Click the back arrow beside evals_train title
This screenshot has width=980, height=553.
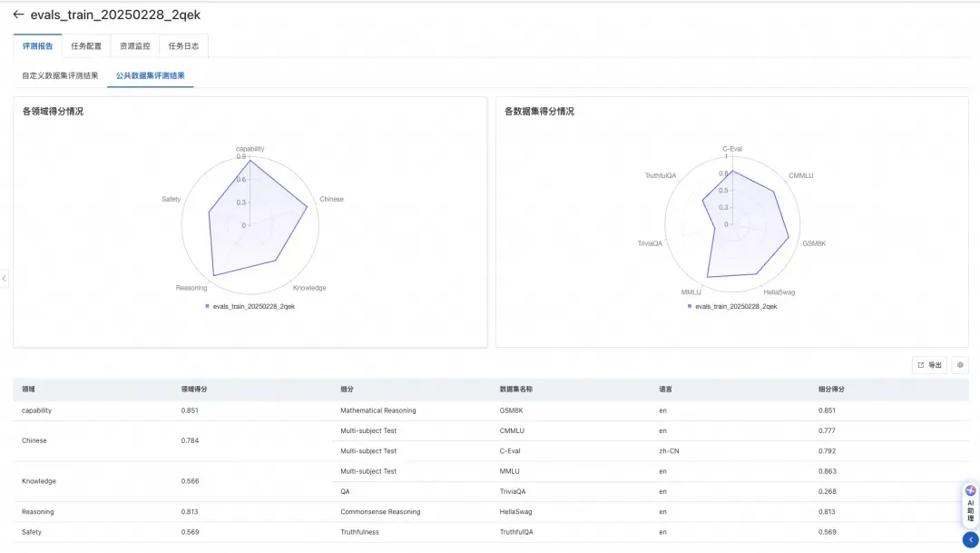click(x=18, y=15)
